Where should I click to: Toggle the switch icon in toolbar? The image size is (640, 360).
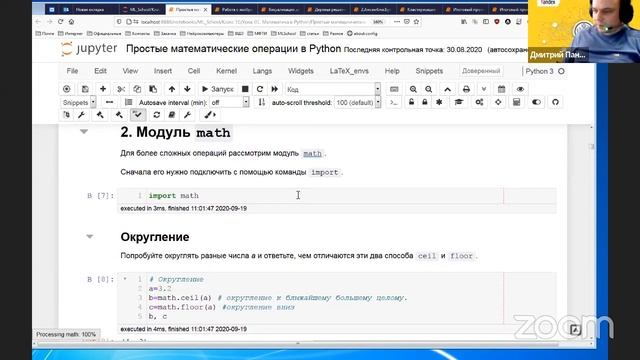[x=536, y=102]
